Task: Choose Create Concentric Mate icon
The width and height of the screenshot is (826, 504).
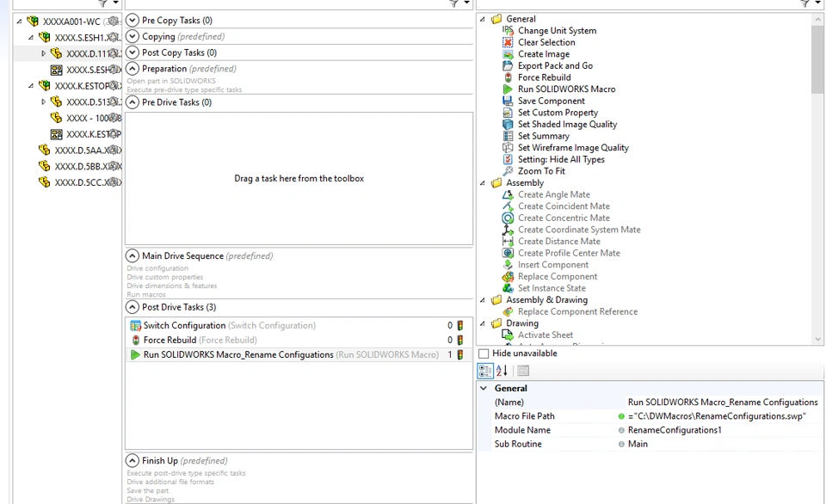Action: (508, 218)
